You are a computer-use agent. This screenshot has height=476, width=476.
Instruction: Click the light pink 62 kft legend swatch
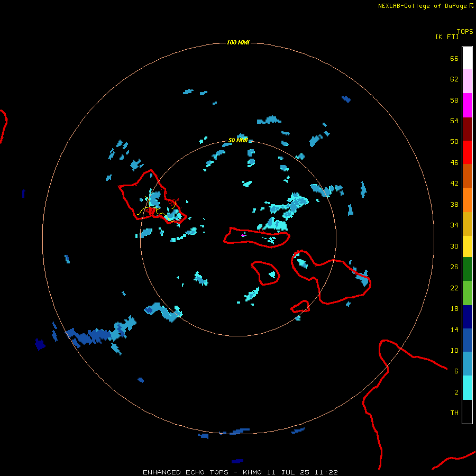click(x=467, y=81)
